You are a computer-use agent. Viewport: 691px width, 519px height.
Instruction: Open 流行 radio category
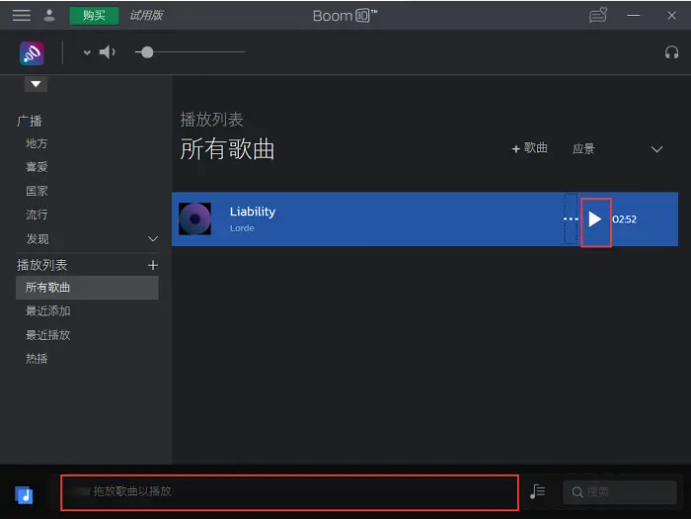pyautogui.click(x=37, y=215)
